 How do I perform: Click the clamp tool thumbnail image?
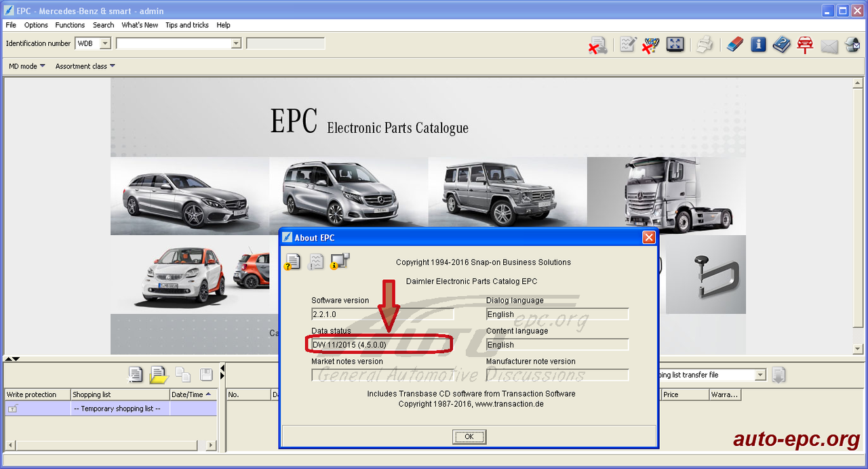[706, 274]
